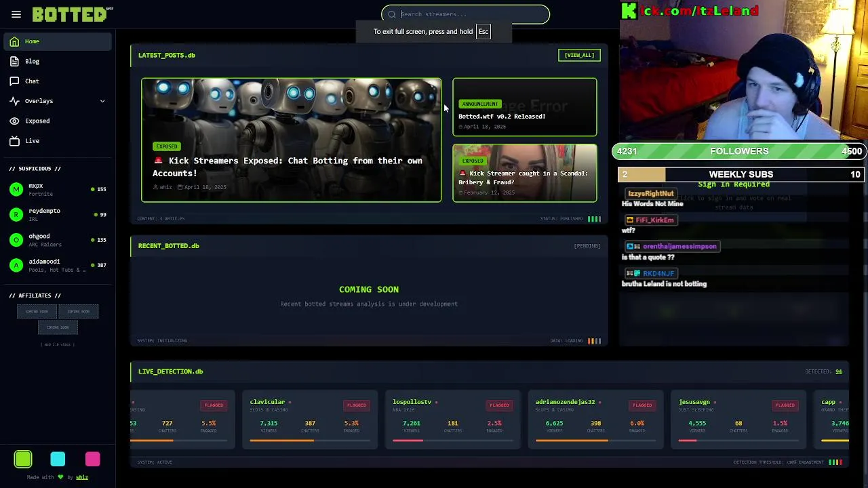Select the pink theme swatch
This screenshot has width=868, height=488.
pyautogui.click(x=93, y=460)
